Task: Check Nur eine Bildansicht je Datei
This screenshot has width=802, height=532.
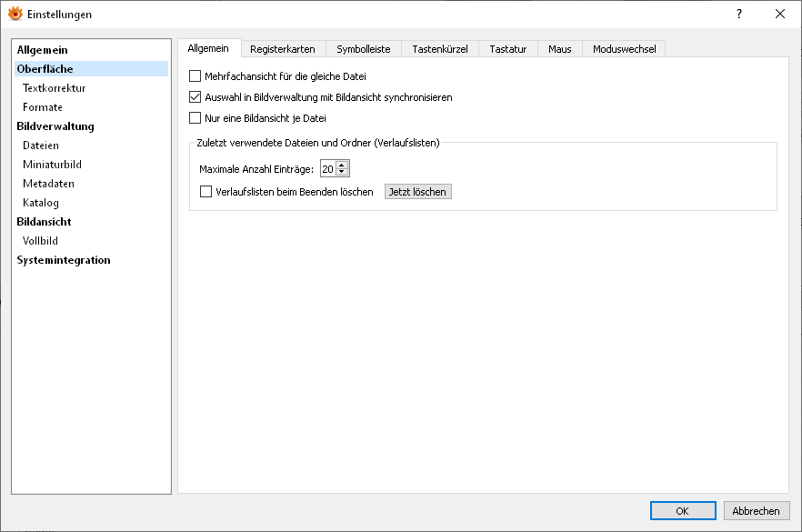Action: pos(195,118)
